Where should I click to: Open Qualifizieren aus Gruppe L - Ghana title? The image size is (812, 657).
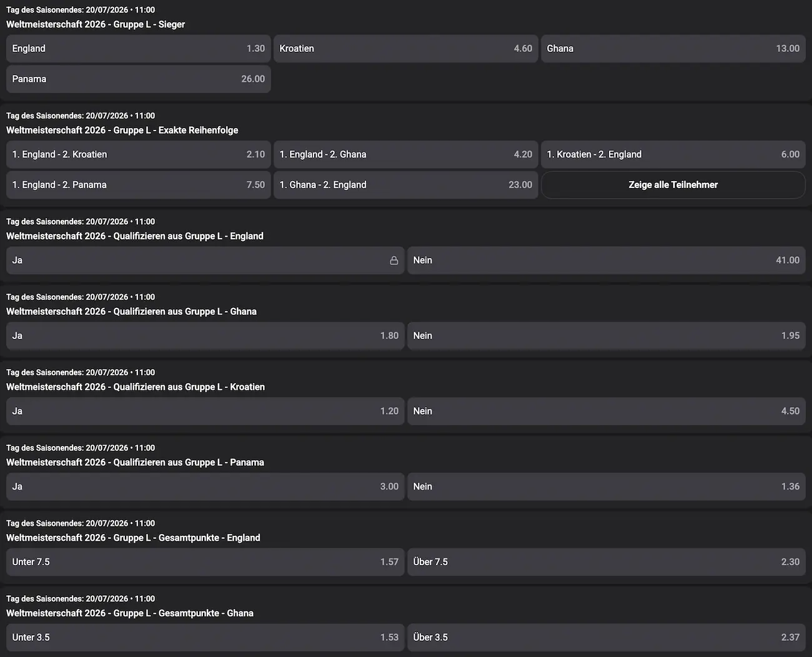pos(131,312)
